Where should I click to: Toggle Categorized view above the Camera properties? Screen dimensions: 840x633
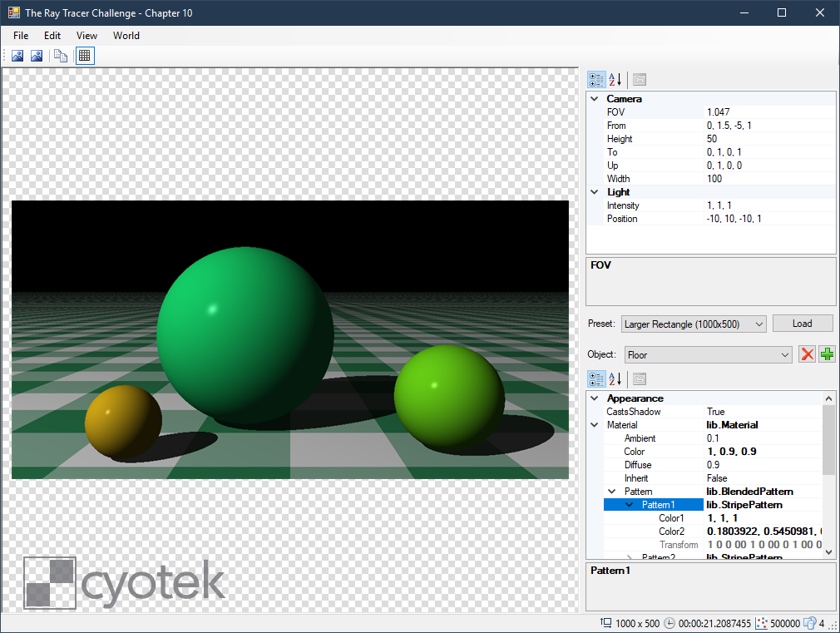[x=596, y=80]
